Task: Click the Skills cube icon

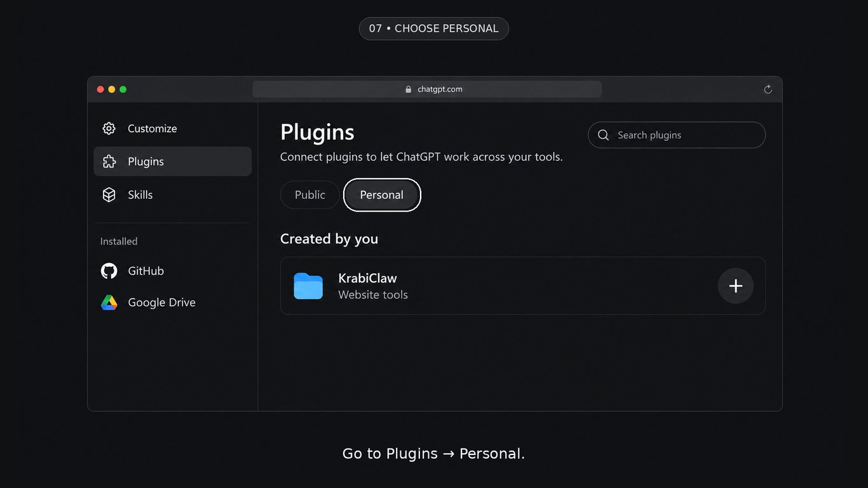Action: pyautogui.click(x=109, y=194)
